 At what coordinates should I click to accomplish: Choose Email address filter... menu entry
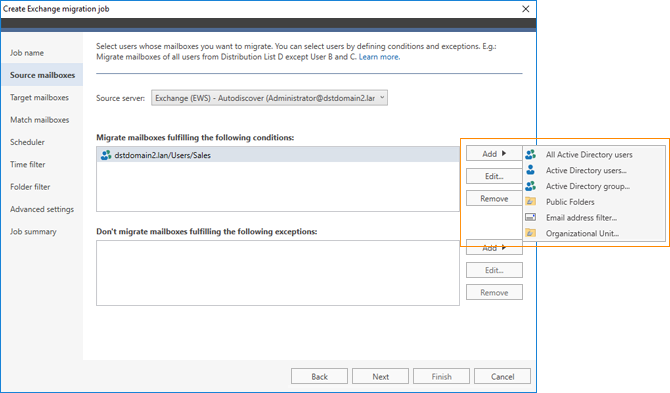[594, 217]
